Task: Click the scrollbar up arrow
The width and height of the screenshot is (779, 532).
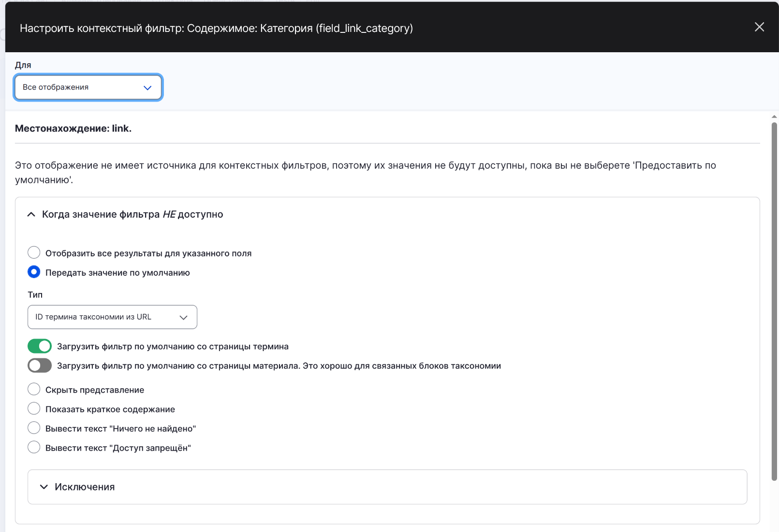Action: [x=774, y=117]
